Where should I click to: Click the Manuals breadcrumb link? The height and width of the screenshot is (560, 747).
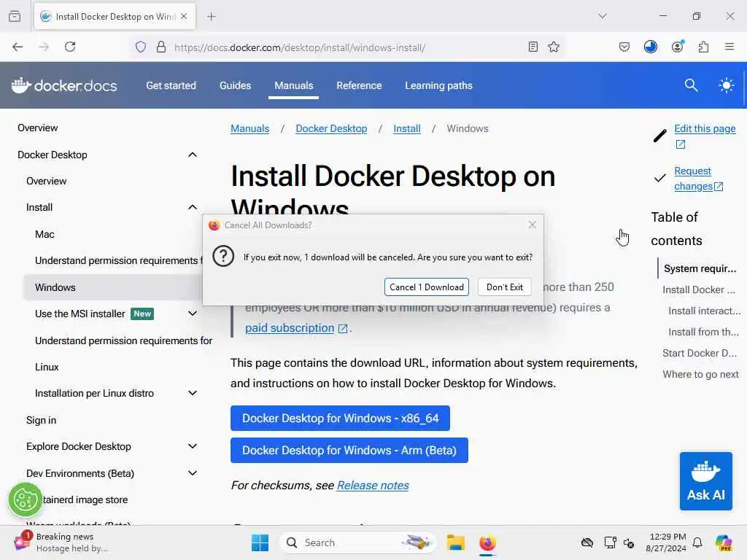[x=249, y=128]
